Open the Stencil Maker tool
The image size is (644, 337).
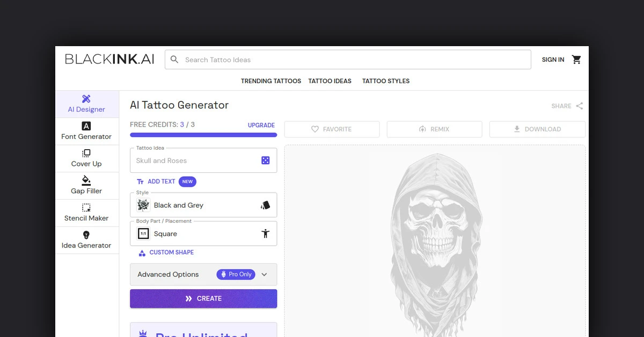[x=86, y=213]
